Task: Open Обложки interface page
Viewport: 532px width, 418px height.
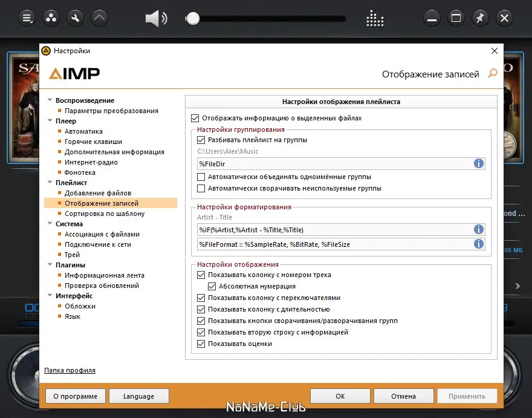Action: click(80, 306)
